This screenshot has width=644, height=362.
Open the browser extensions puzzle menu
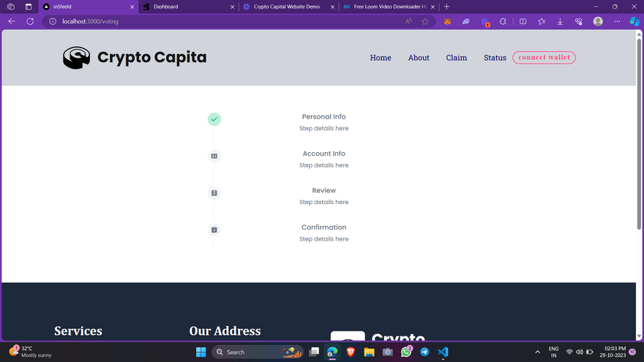[x=503, y=21]
